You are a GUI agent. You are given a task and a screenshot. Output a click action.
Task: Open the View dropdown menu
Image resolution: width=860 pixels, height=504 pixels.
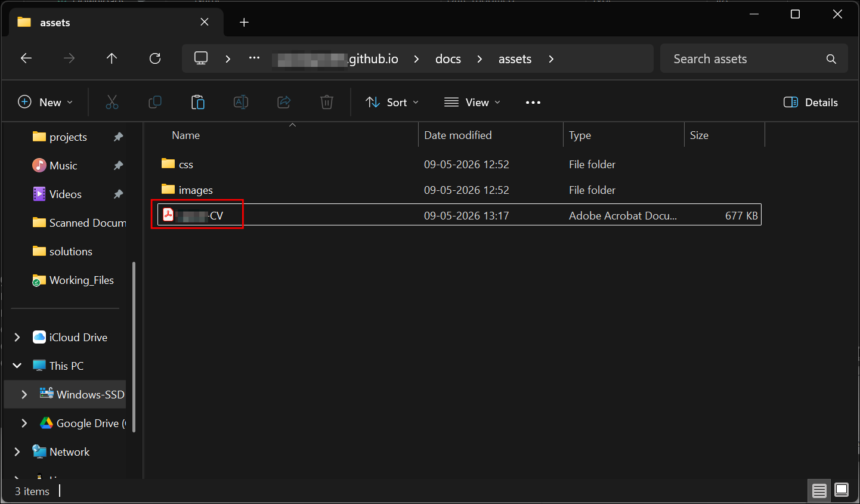(472, 102)
